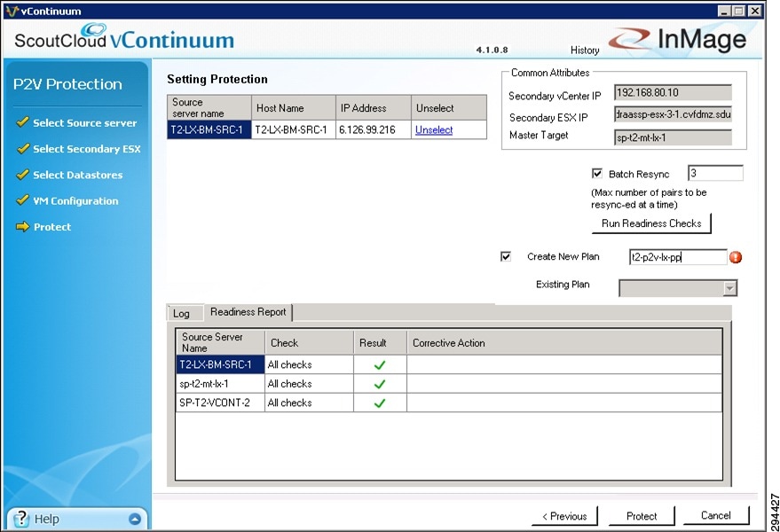This screenshot has width=780, height=532.
Task: Toggle the Batch Resync checkbox
Action: pos(597,174)
